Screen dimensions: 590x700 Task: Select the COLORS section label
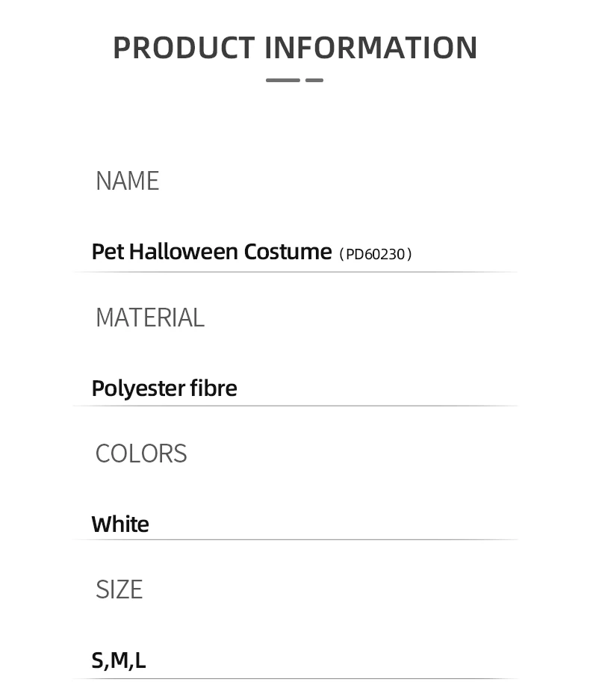point(141,453)
